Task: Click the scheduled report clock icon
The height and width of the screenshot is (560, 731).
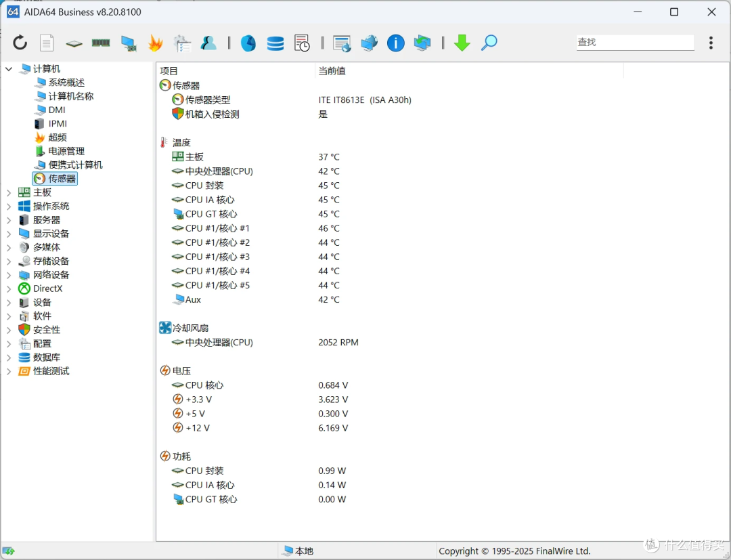Action: pos(302,43)
